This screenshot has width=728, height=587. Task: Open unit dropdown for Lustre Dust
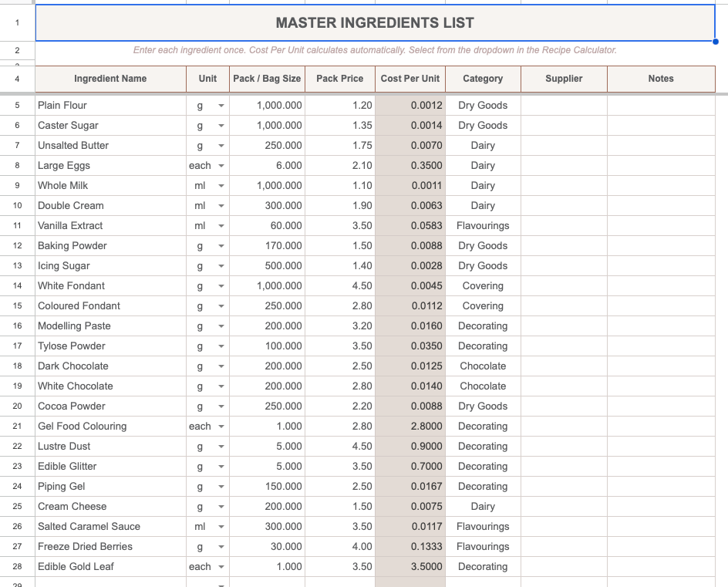221,447
